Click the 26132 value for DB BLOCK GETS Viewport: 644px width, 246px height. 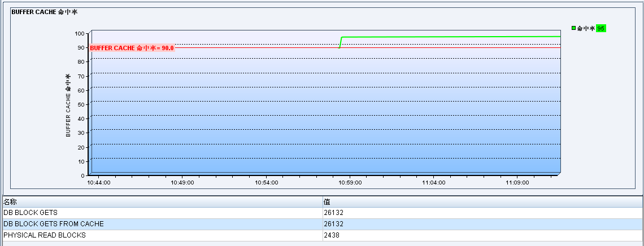pyautogui.click(x=333, y=213)
